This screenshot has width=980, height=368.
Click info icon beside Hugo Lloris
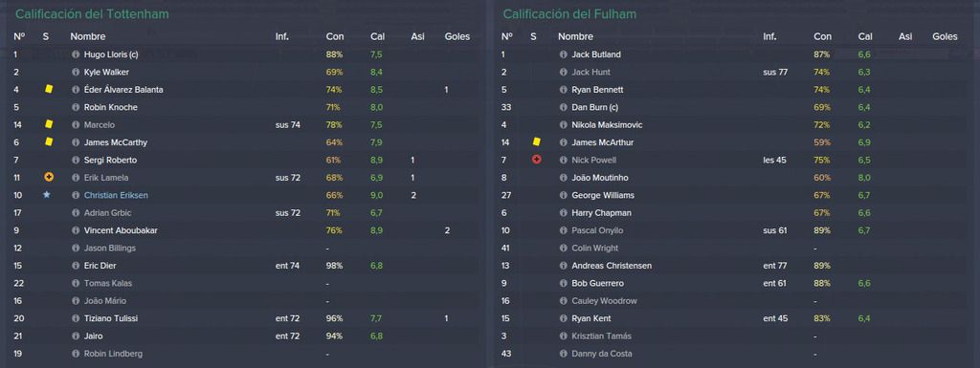click(x=76, y=54)
